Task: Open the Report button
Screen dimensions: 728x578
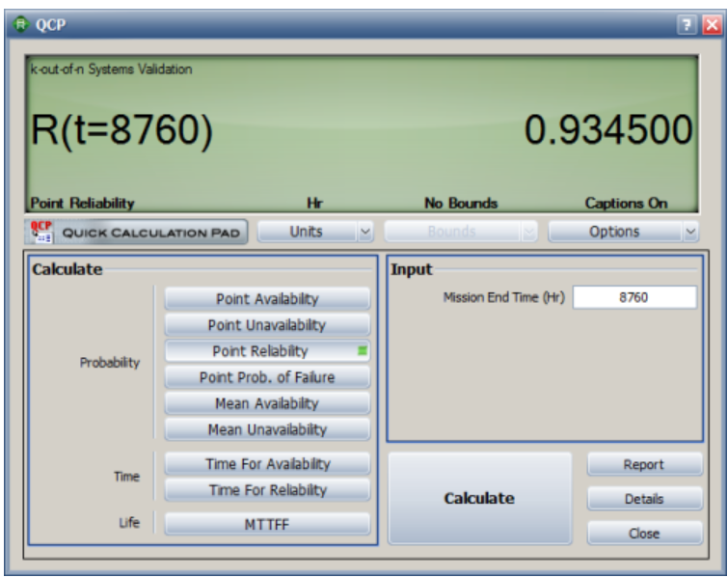Action: 644,464
